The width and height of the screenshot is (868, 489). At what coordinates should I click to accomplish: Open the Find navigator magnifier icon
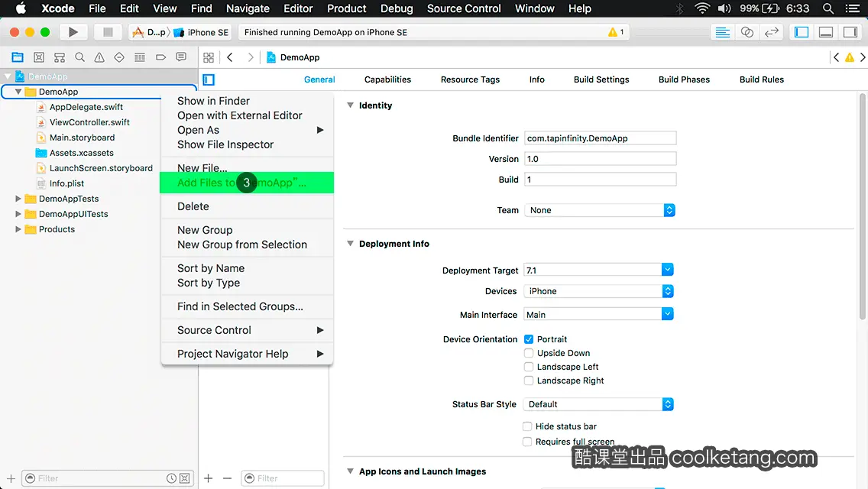click(x=79, y=57)
